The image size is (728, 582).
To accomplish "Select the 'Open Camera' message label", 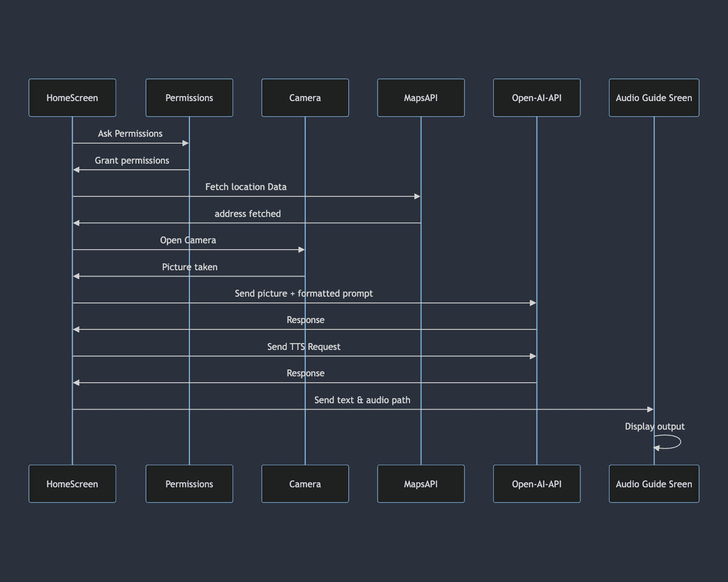I will (x=188, y=240).
